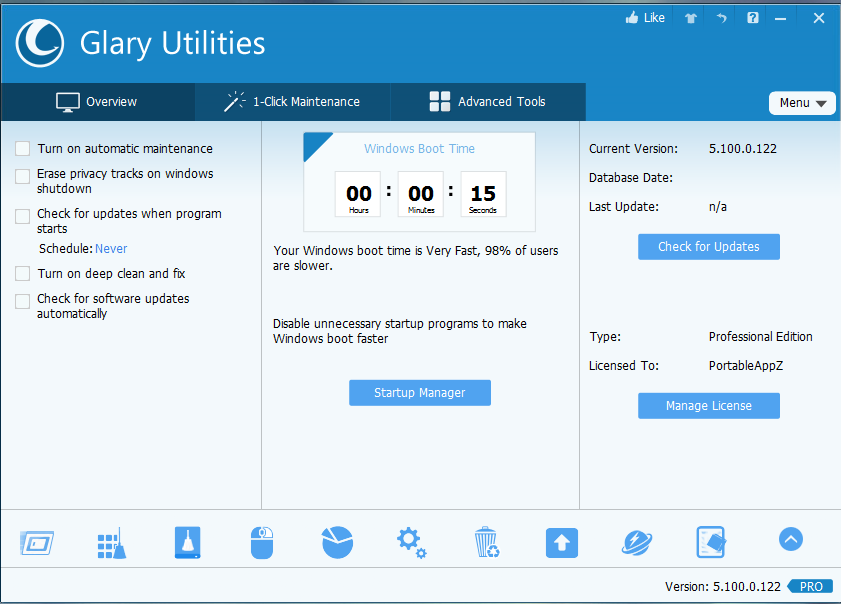841x604 pixels.
Task: Open the disk cleaner screen icon in bottom toolbar
Action: point(36,543)
